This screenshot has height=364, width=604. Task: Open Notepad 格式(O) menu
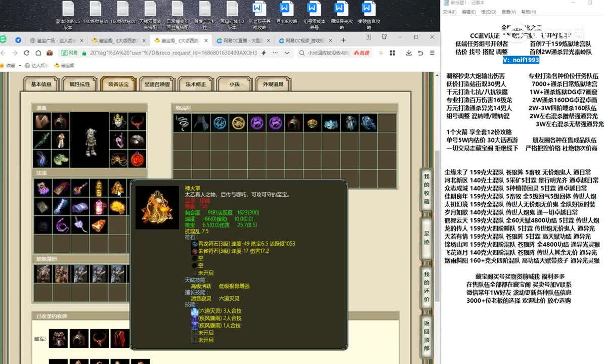[x=489, y=12]
